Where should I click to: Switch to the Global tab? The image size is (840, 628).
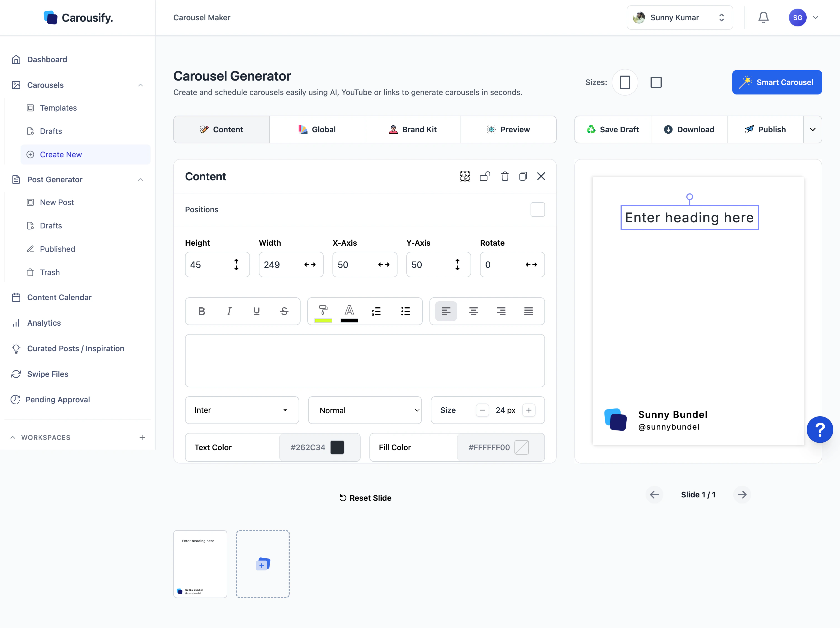317,129
